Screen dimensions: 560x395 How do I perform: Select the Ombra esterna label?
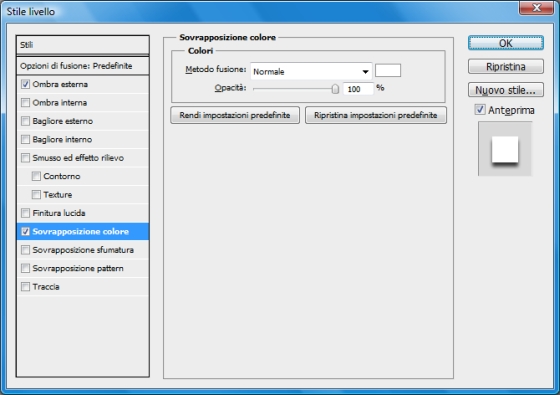point(60,84)
